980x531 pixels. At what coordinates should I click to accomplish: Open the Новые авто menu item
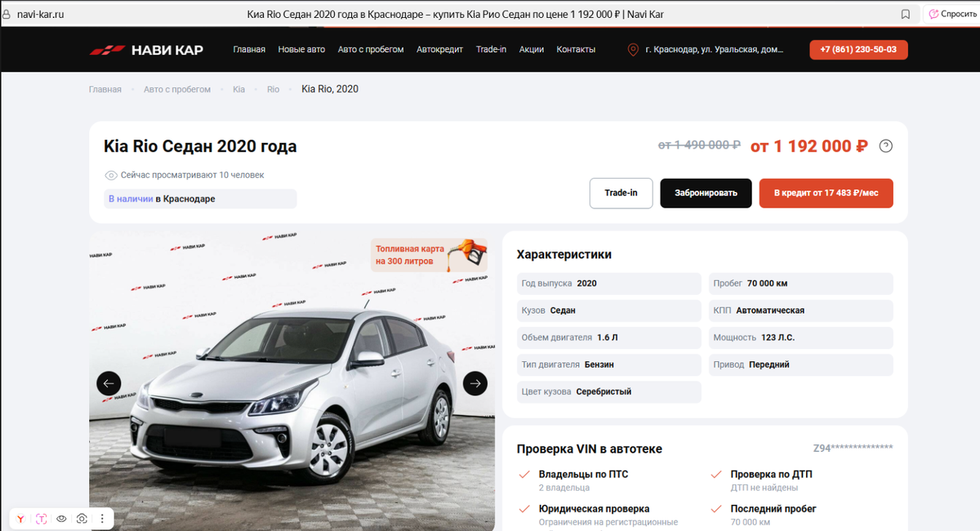[x=301, y=50]
